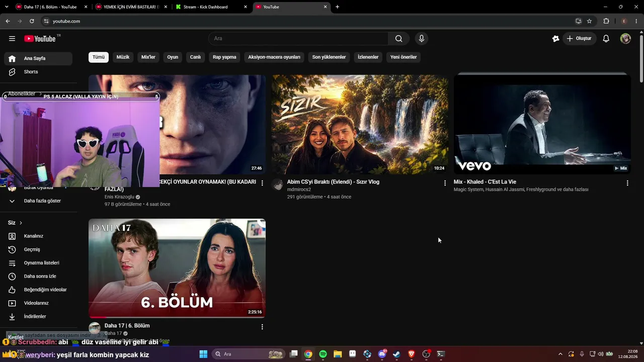This screenshot has height=362, width=644.
Task: Click the icon left of Oluştur
Action: 555,39
